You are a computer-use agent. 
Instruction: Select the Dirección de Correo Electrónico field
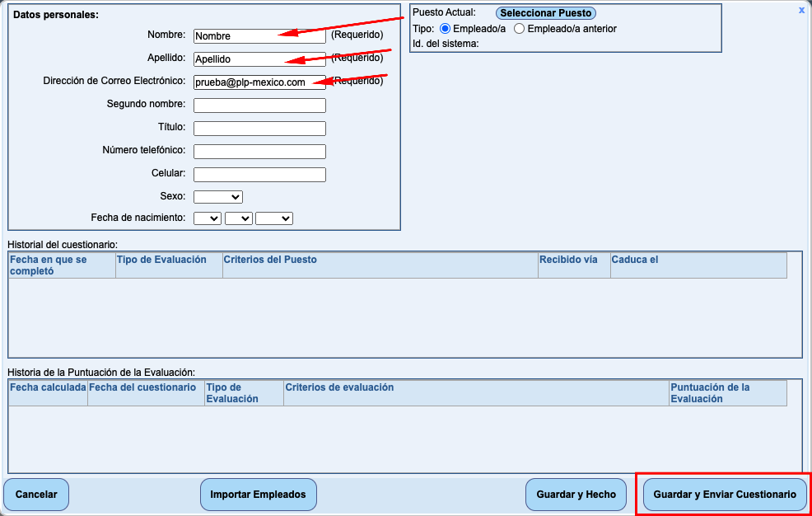pos(259,82)
